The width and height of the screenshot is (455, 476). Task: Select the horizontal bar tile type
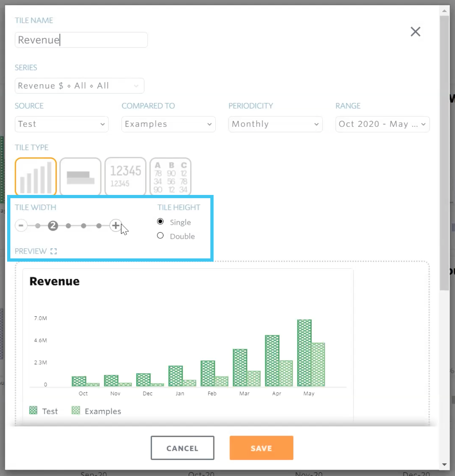click(x=80, y=176)
